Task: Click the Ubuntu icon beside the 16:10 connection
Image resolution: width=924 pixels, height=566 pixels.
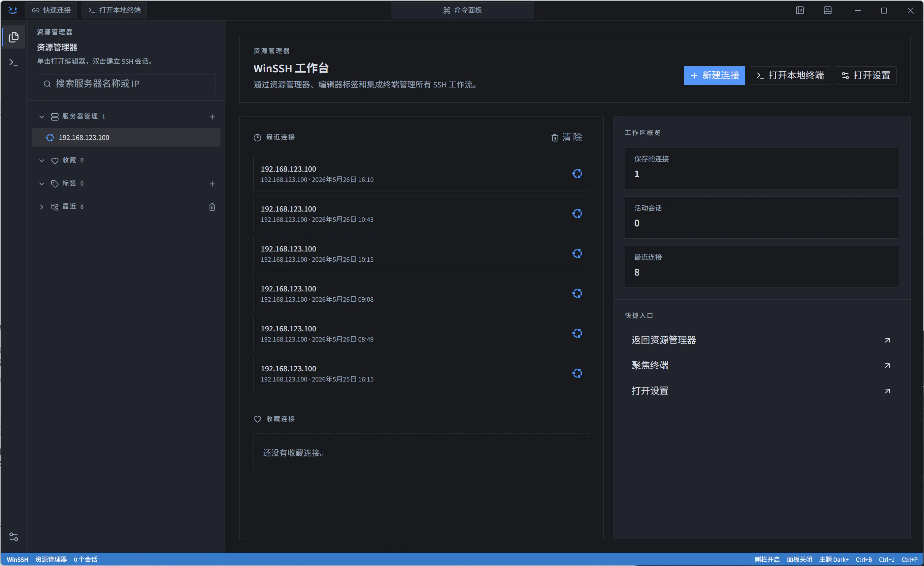Action: (x=577, y=174)
